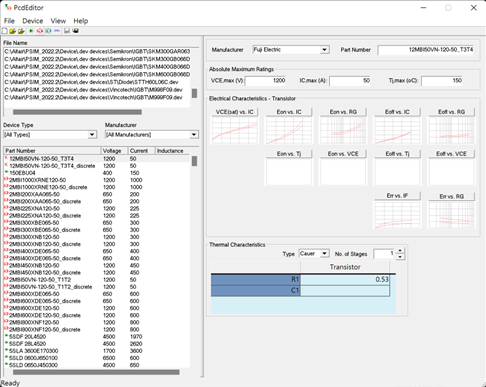Screen dimensions: 486x387
Task: Open the Err vs. RG curve thumbnail
Action: (x=452, y=215)
